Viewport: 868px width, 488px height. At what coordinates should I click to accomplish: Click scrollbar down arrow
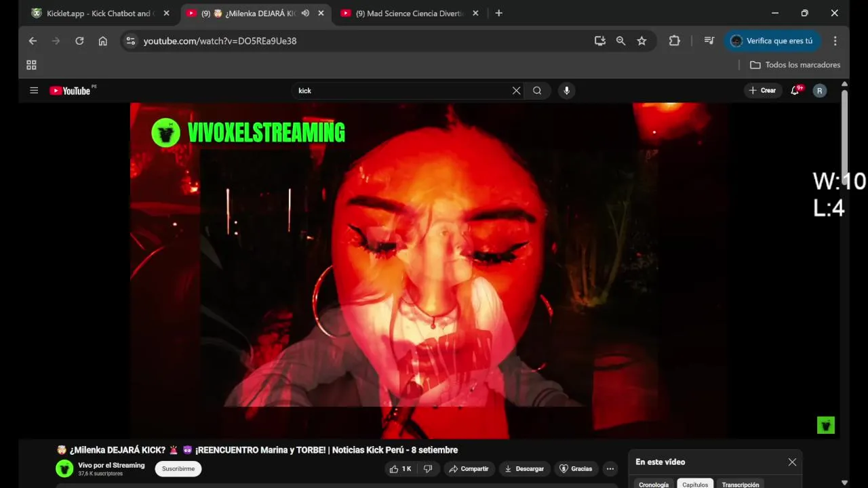844,483
